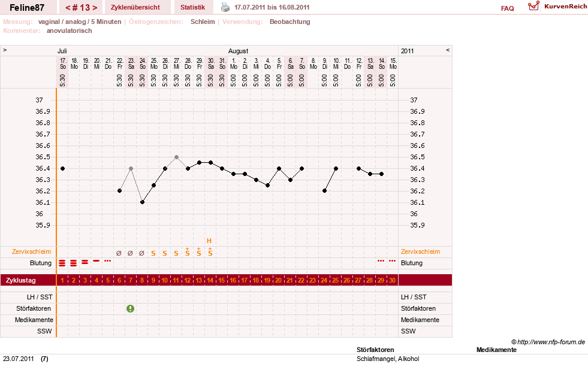Click the left Medikamente row label

34,320
